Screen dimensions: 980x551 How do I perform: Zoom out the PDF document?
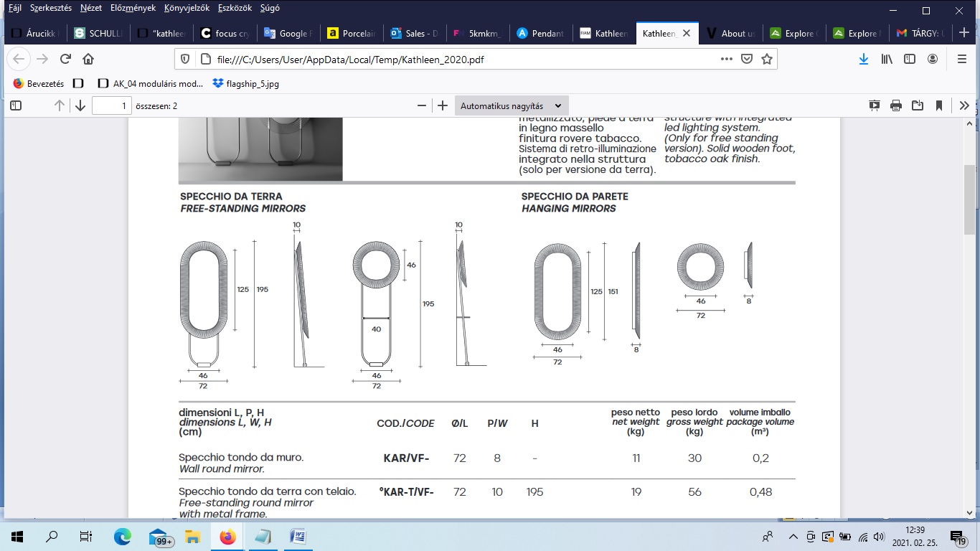tap(422, 105)
